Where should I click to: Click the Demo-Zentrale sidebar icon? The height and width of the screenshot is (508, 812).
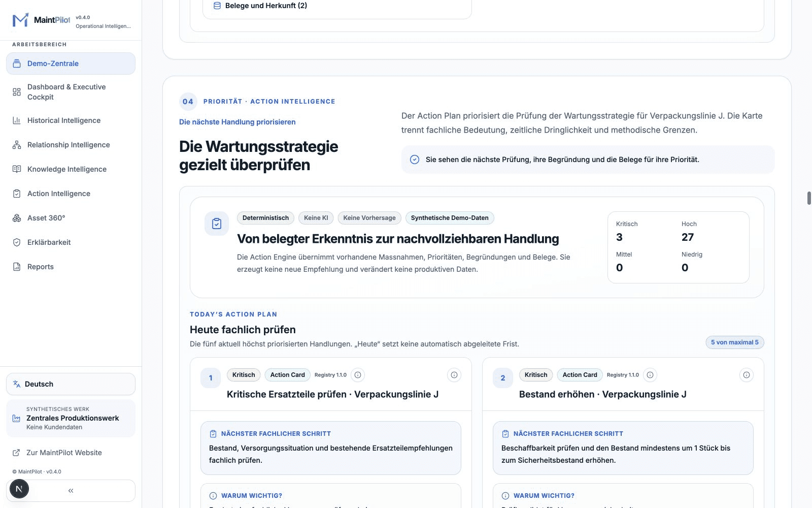click(x=17, y=63)
